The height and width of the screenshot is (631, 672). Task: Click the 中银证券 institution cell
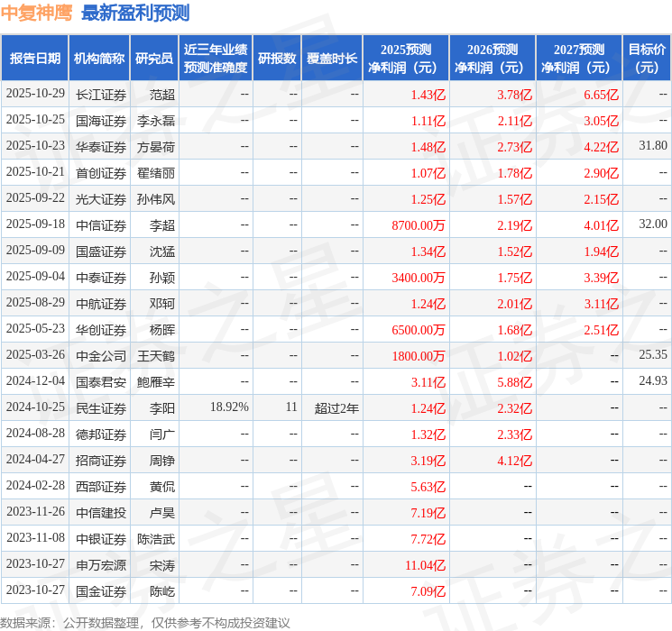101,539
